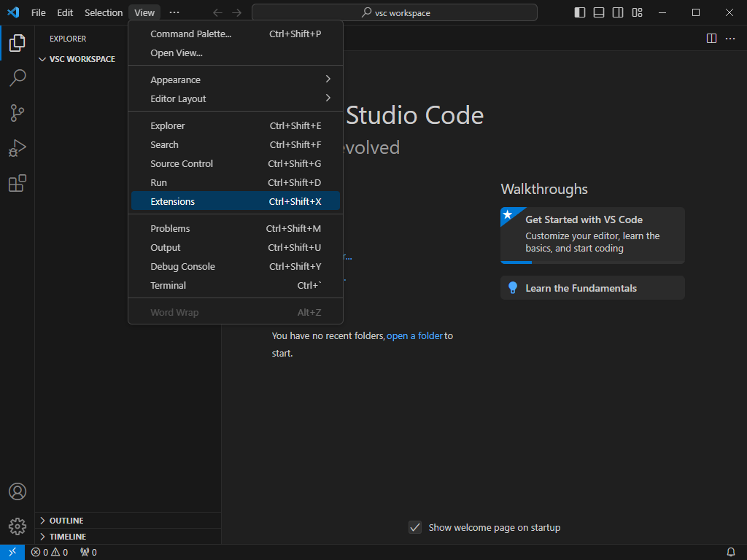Open Customize Layout icon
747x560 pixels.
pos(637,12)
